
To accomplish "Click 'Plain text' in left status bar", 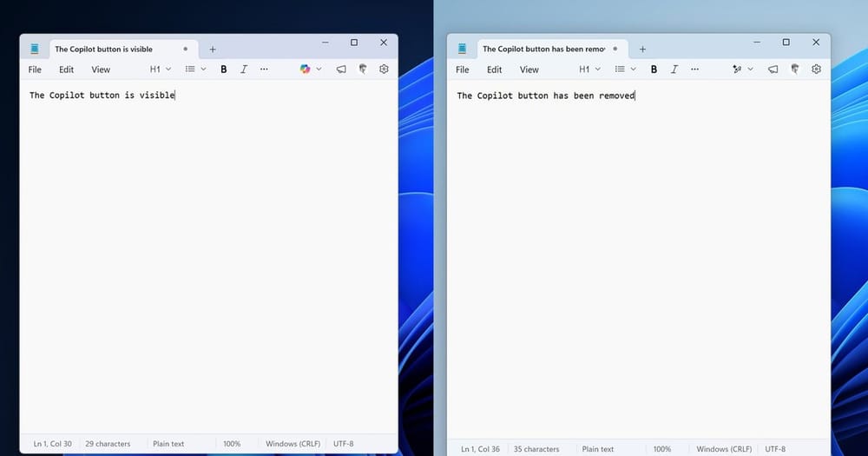I will (x=168, y=444).
